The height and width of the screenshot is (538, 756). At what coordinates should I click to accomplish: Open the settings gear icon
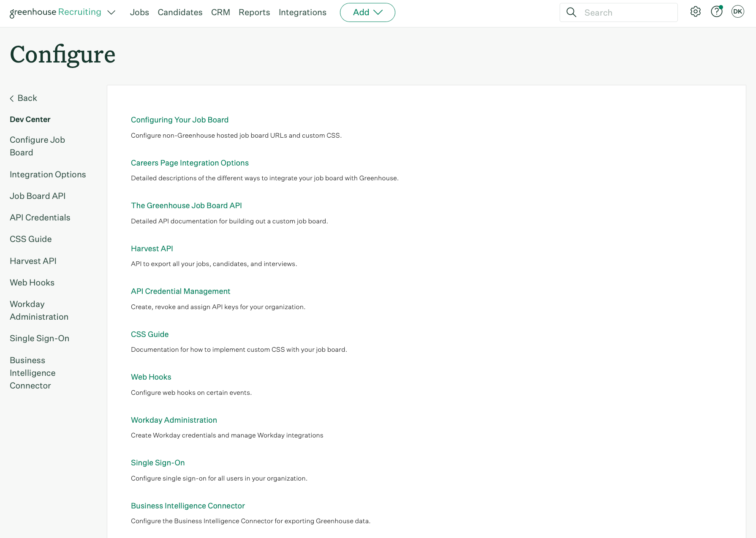[x=696, y=12]
